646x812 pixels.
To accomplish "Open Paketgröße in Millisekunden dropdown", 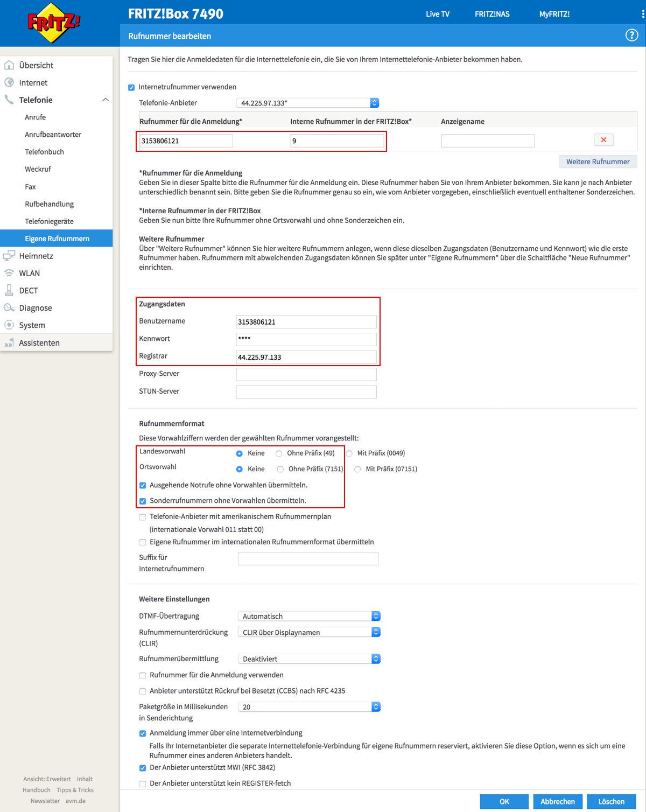I will [x=309, y=706].
